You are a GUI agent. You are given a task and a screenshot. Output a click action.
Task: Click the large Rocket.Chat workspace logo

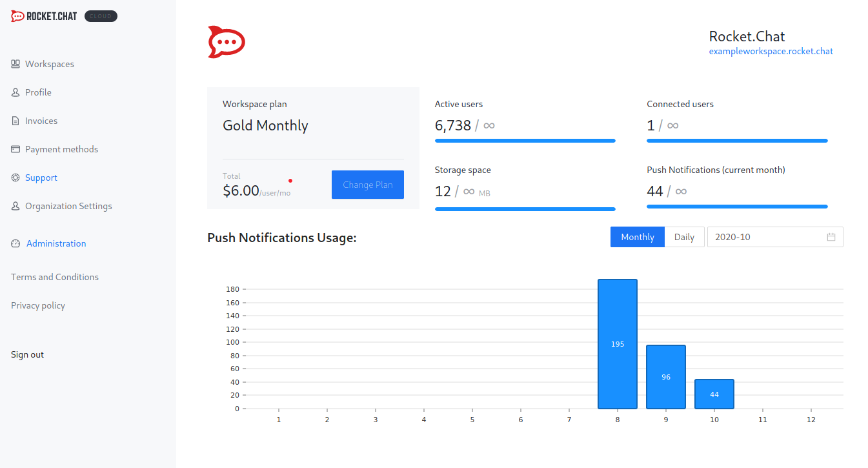227,42
